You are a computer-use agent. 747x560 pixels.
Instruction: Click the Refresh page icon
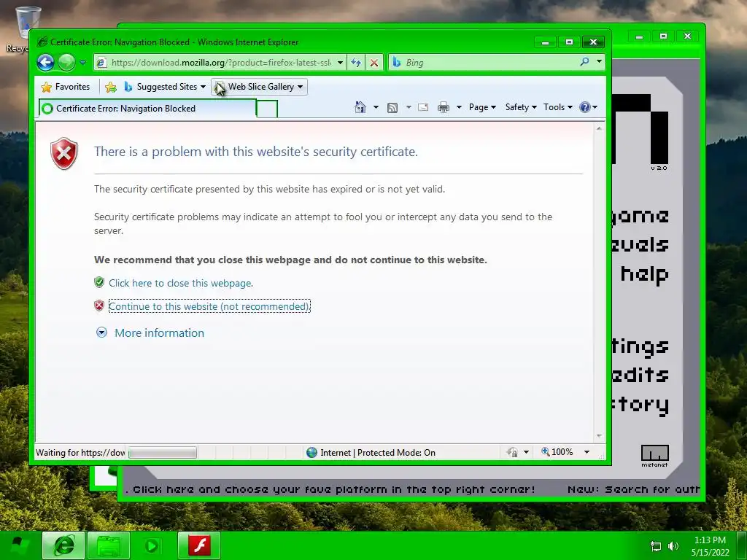coord(356,63)
